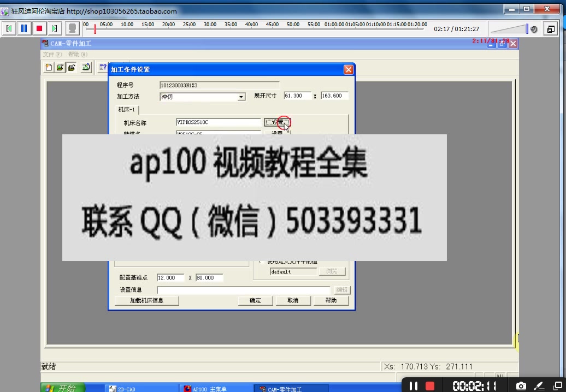Click the camera capture icon in recording bar

click(x=522, y=385)
